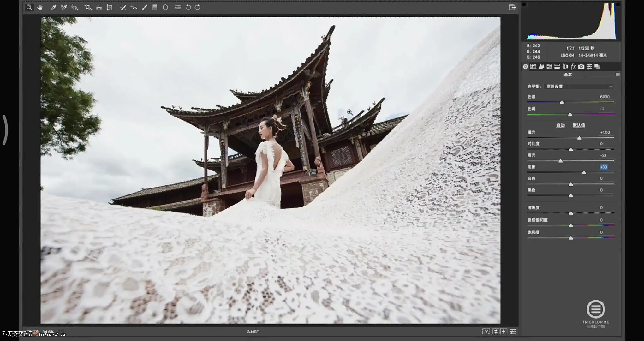This screenshot has width=644, height=341.
Task: Select the Crop tool
Action: point(88,7)
